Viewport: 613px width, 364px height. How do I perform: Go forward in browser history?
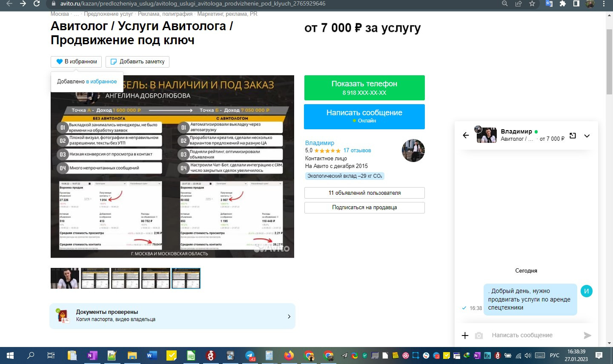pos(23,4)
